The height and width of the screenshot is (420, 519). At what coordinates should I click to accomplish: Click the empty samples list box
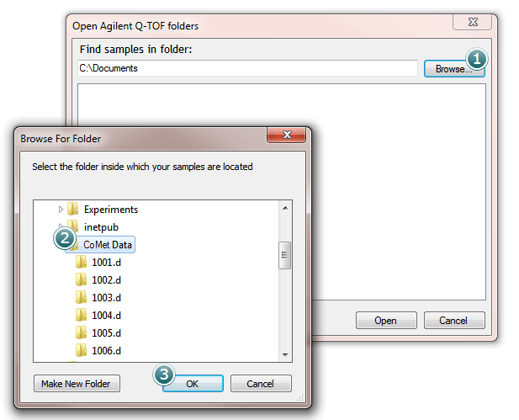397,192
